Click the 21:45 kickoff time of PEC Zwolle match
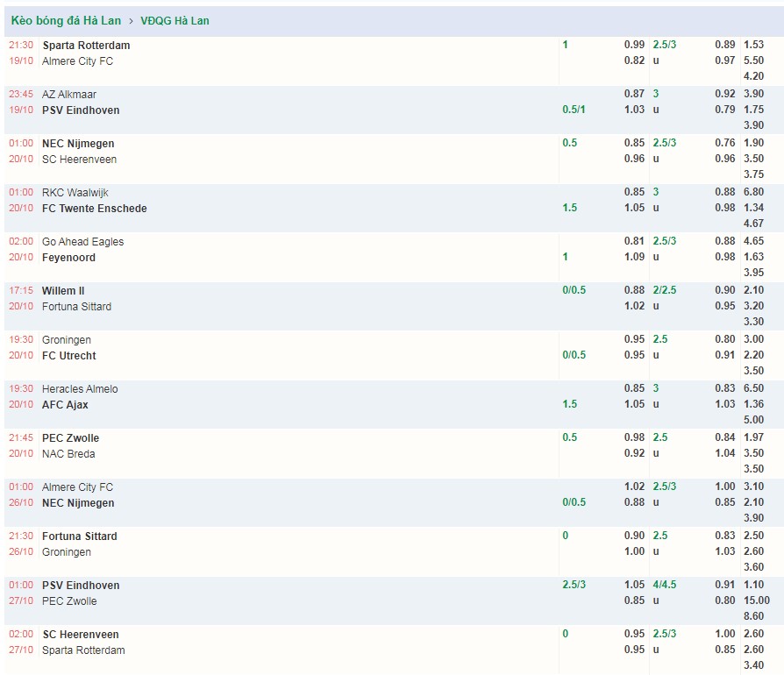The width and height of the screenshot is (784, 675). pyautogui.click(x=21, y=437)
